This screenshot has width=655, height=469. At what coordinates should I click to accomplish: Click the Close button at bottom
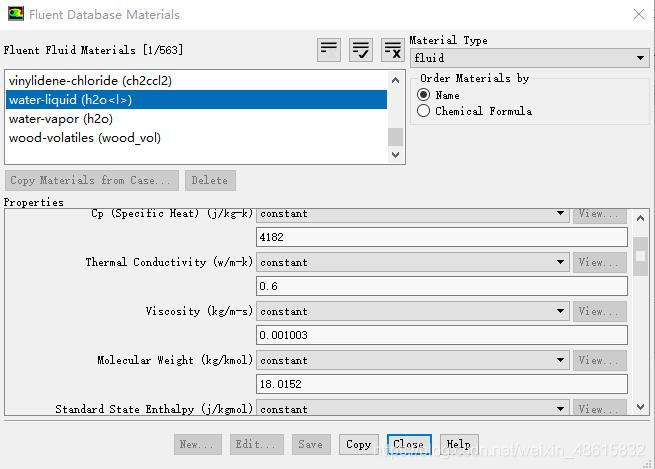[409, 444]
